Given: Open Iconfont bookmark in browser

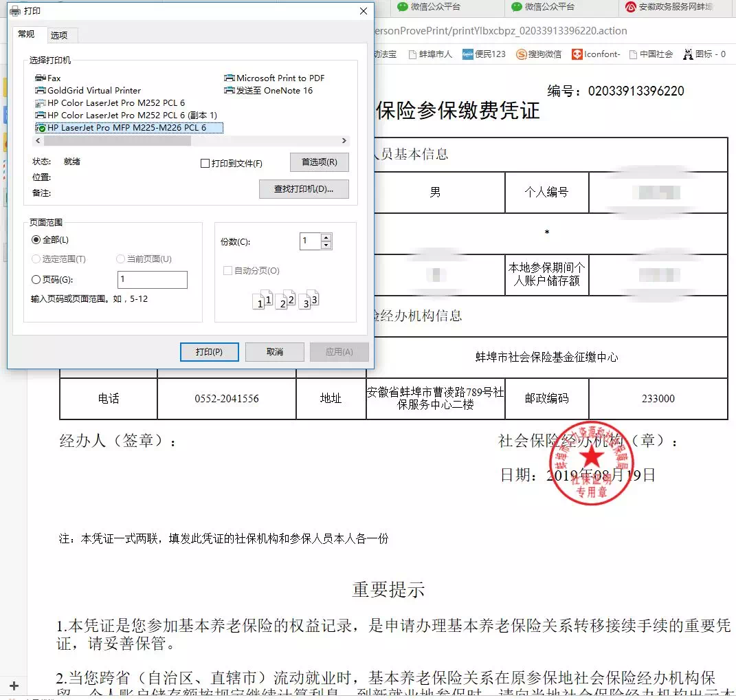Looking at the screenshot, I should (x=596, y=54).
